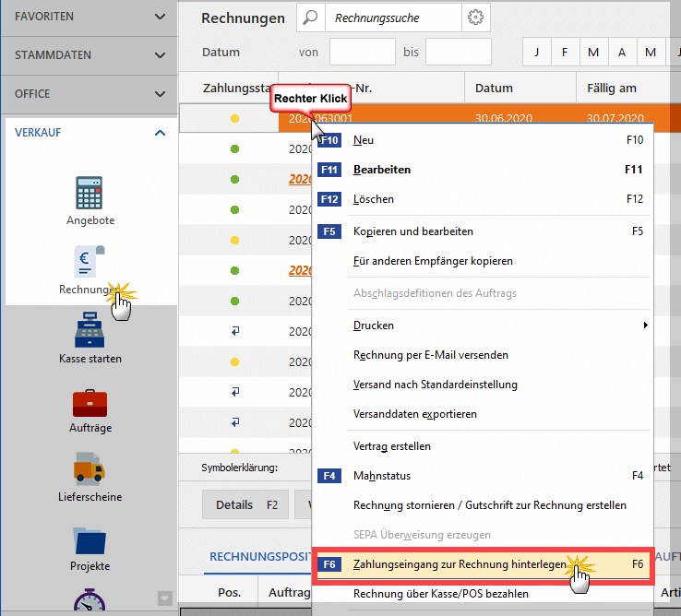The image size is (681, 616).
Task: Click the F6 key badge icon
Action: coord(329,564)
